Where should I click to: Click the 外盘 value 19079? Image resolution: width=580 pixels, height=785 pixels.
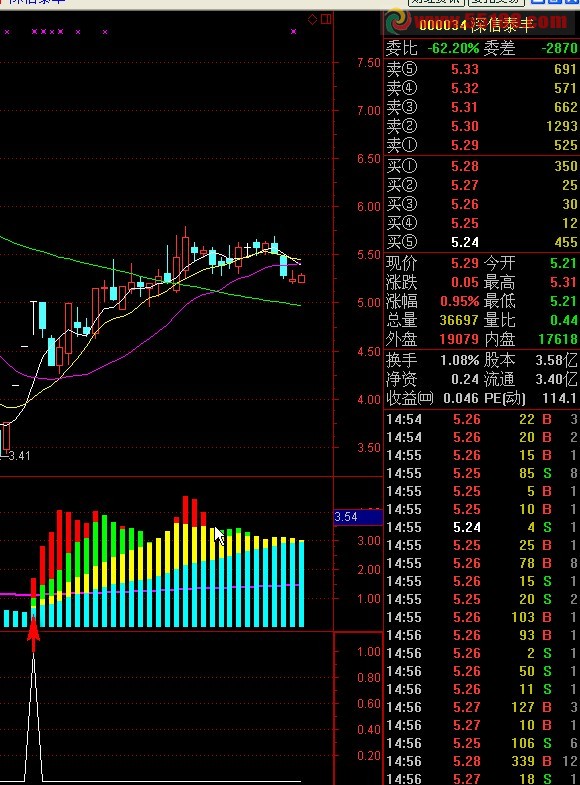[x=459, y=339]
